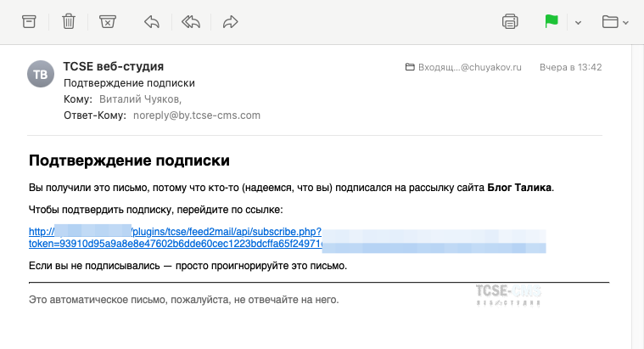Viewport: 644px width, 349px height.
Task: Mark the message as junk
Action: [108, 21]
